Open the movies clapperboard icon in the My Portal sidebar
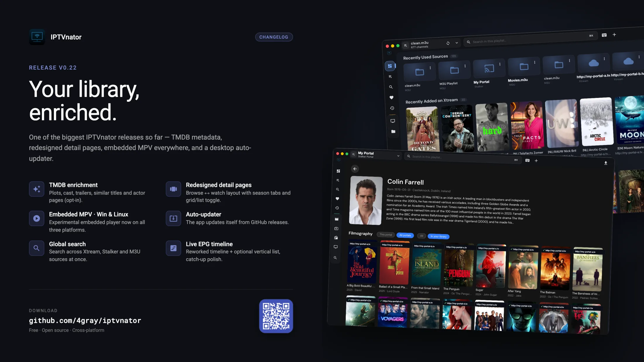644x362 pixels. tap(337, 219)
